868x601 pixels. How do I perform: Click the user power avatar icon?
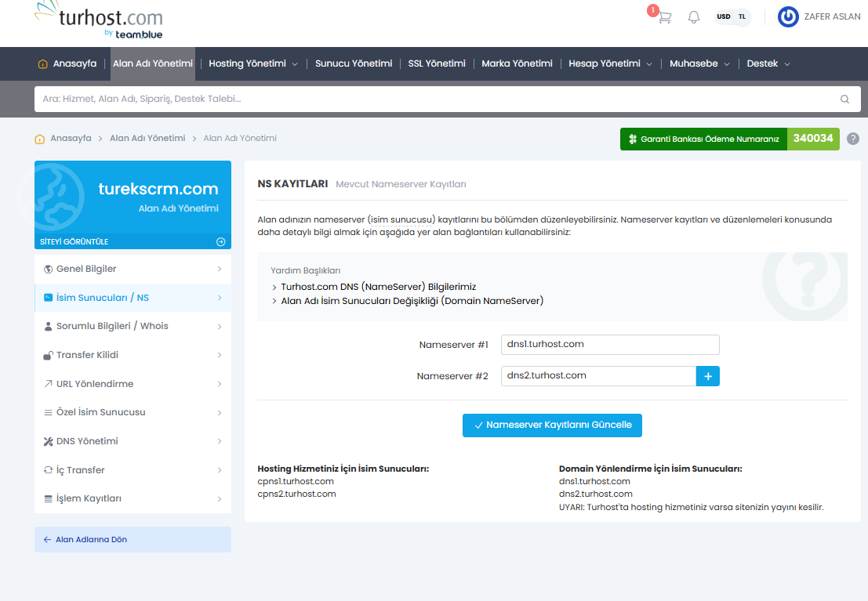[788, 16]
